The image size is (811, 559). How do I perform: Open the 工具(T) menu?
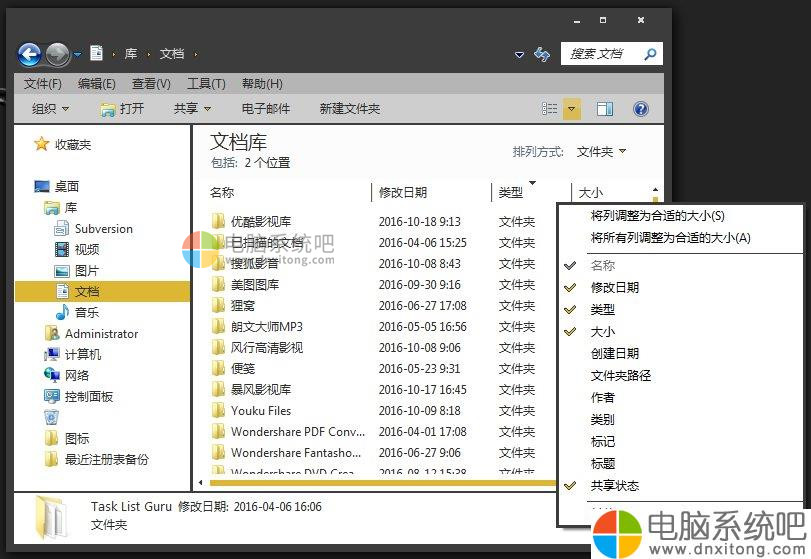tap(206, 83)
